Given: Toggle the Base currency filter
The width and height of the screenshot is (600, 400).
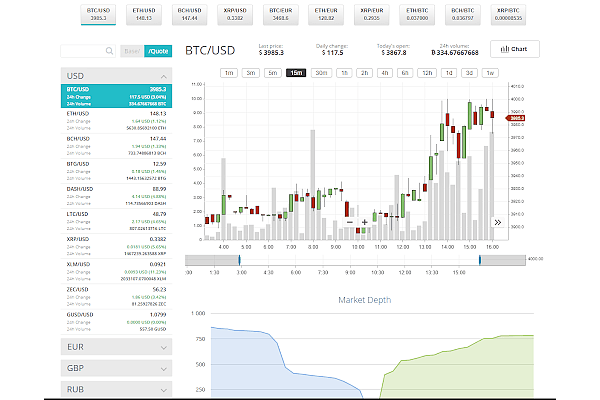Looking at the screenshot, I should click(131, 50).
